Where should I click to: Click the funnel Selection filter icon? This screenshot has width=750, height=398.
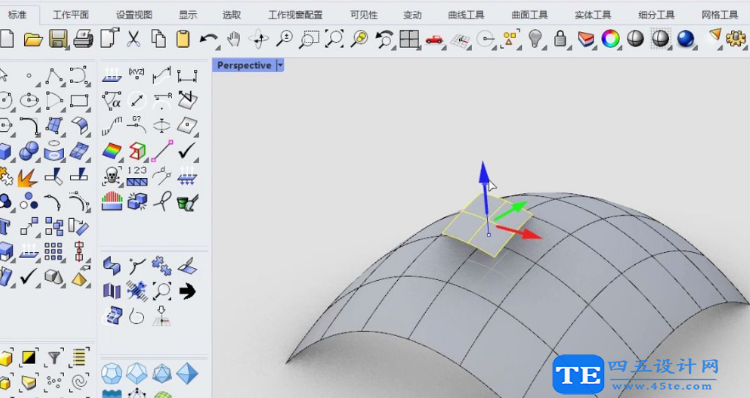click(x=55, y=357)
